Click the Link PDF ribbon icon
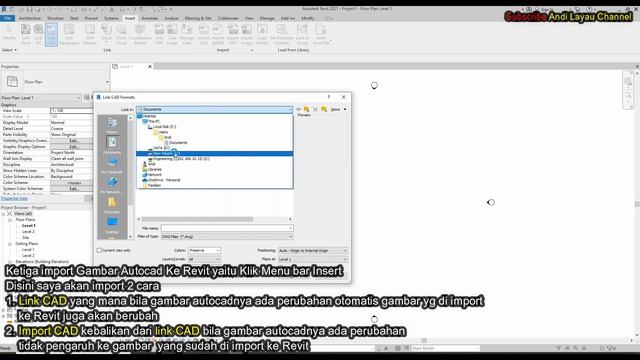The height and width of the screenshot is (360, 640). point(159,34)
